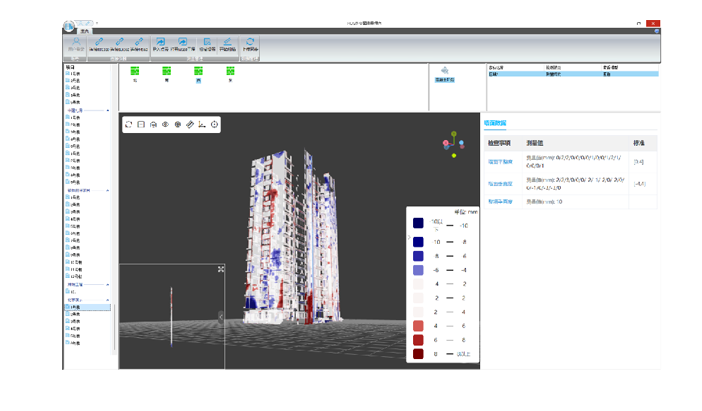Viewport: 702px width, 411px height.
Task: Open the first blue link in the data table
Action: coord(500,162)
